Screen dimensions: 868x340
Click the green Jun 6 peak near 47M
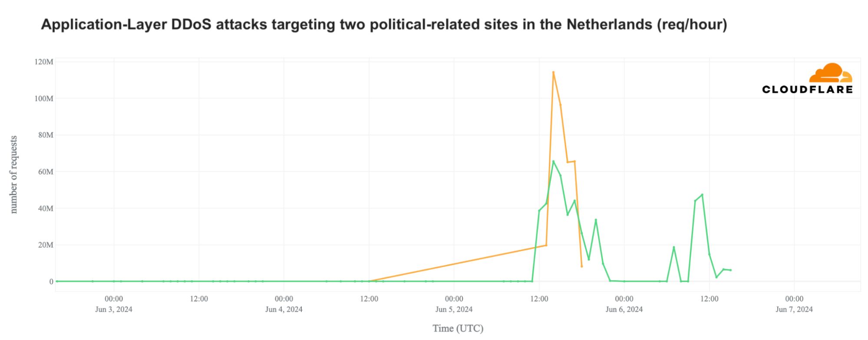(x=702, y=195)
